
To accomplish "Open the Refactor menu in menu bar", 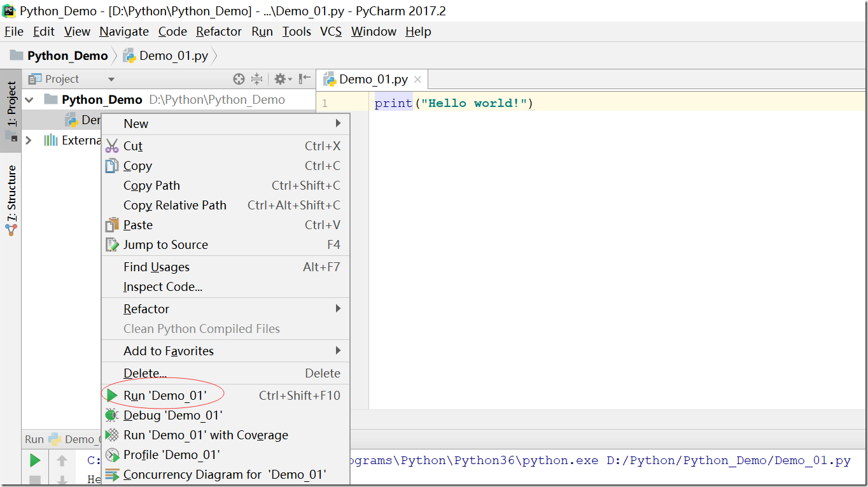I will [x=219, y=31].
